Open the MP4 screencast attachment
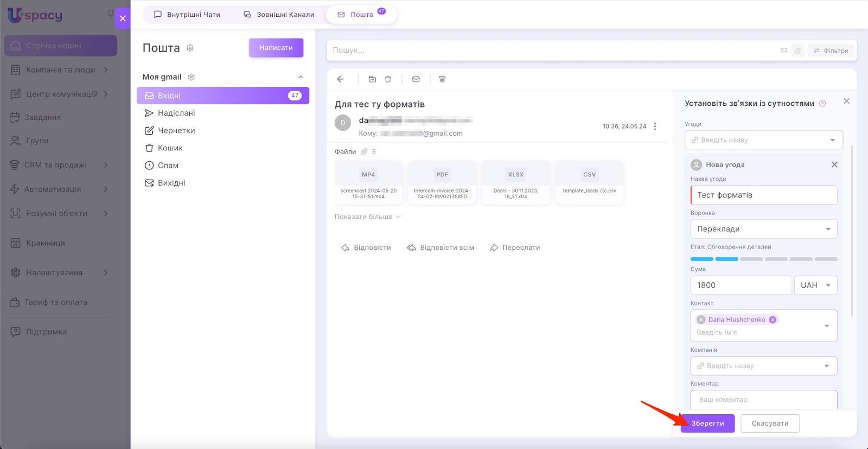Image resolution: width=868 pixels, height=449 pixels. (x=368, y=182)
